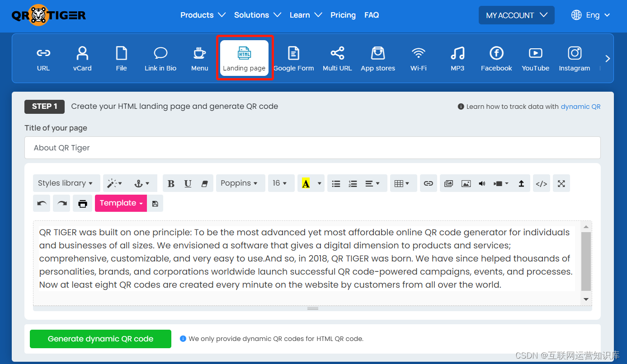This screenshot has width=627, height=364.
Task: Click the editor resize handle bar
Action: pos(312,308)
